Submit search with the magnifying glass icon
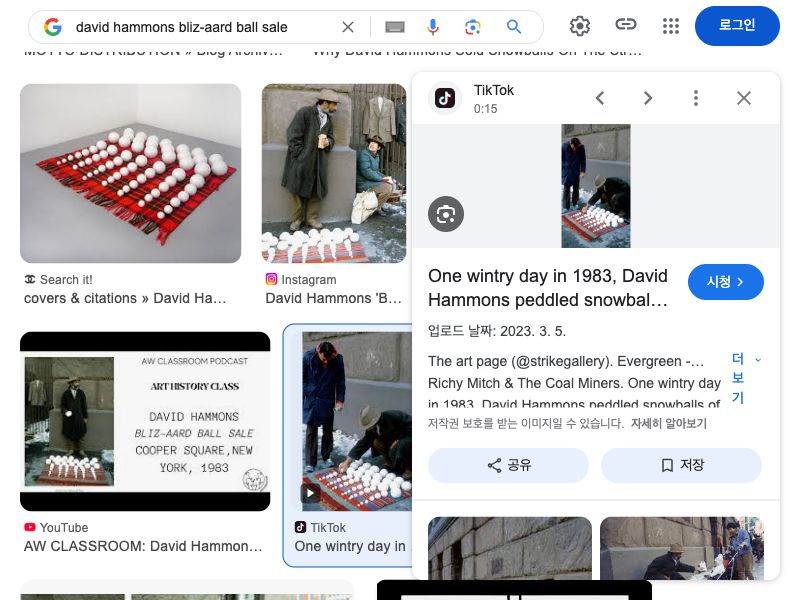Screen dimensions: 800x600 [514, 27]
